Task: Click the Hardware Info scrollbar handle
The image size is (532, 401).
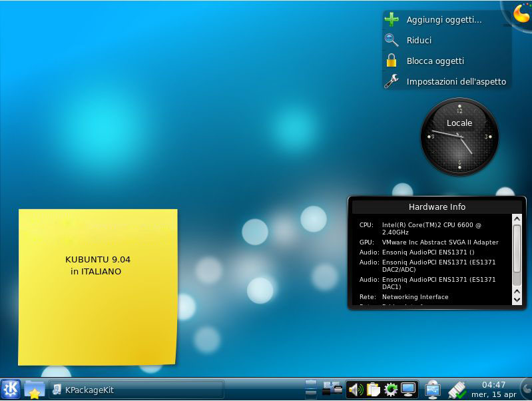Action: pyautogui.click(x=517, y=248)
